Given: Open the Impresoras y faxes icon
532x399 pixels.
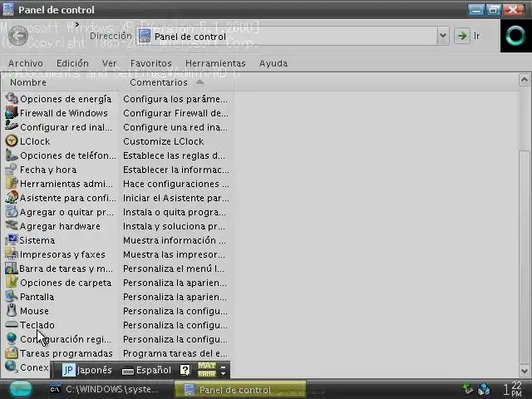Looking at the screenshot, I should point(12,254).
